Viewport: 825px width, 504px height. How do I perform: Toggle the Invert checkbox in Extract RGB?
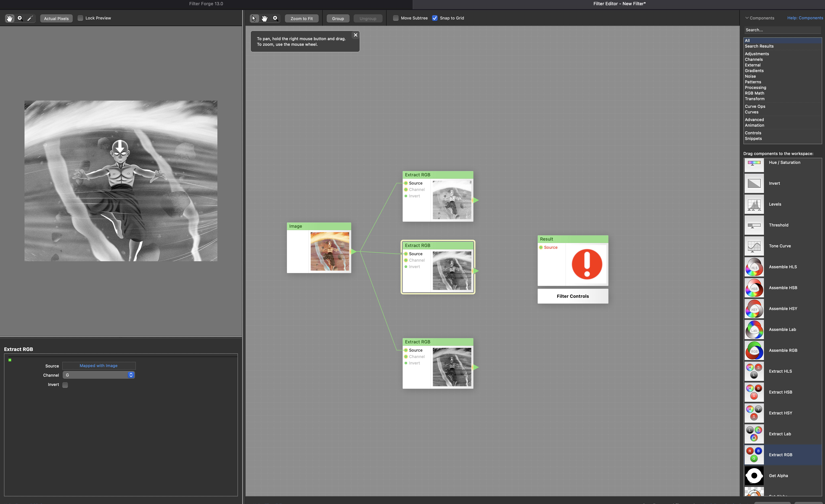click(65, 385)
